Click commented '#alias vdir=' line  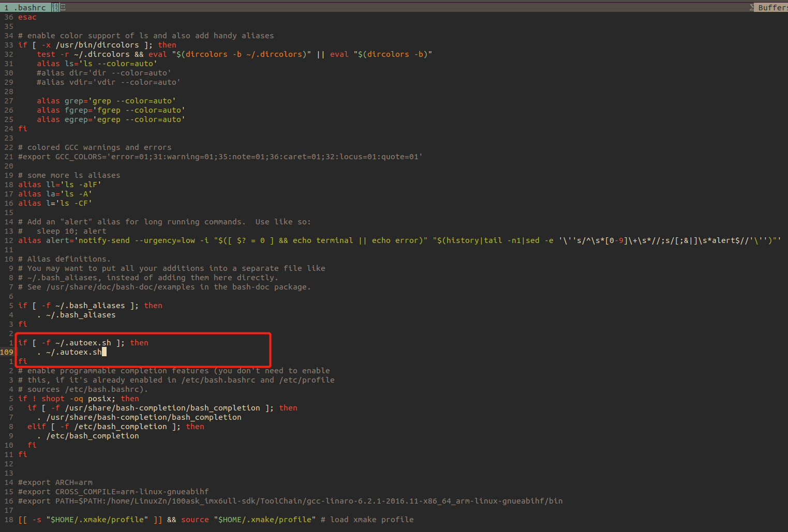click(109, 82)
